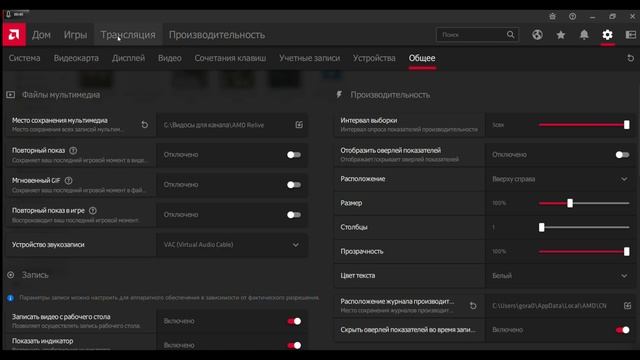
Task: Click Файлы мультимедиа section heading
Action: (x=61, y=95)
